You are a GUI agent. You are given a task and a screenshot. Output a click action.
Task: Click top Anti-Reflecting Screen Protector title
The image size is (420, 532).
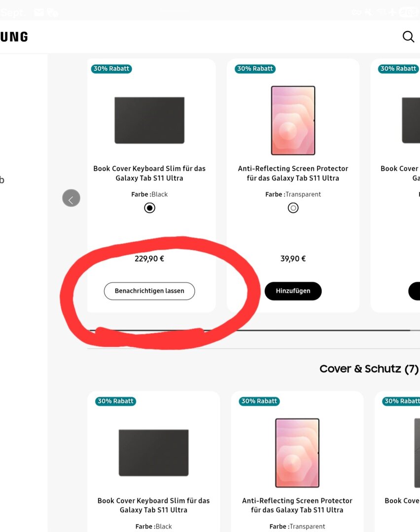[293, 173]
